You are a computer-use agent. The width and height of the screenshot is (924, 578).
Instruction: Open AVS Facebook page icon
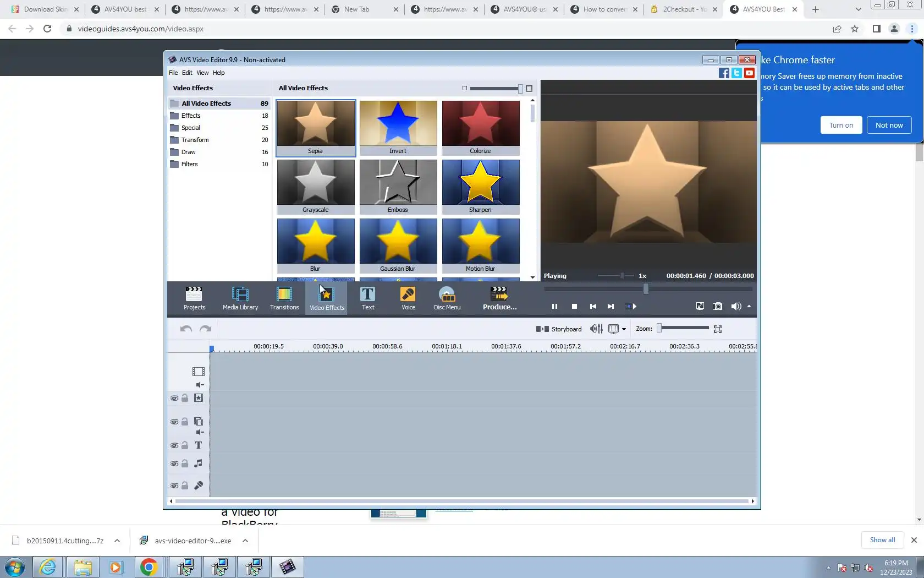click(x=724, y=73)
